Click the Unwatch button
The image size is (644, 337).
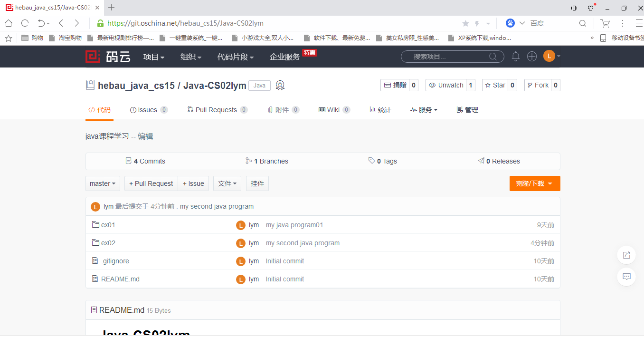(446, 85)
